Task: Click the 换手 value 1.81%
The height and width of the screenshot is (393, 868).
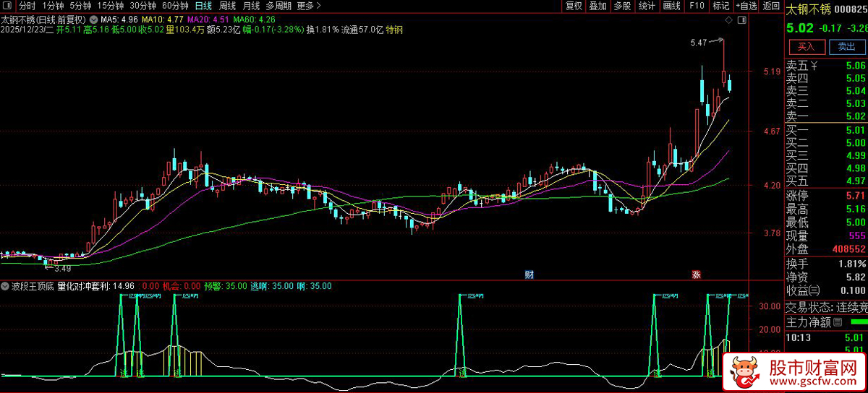Action: [853, 264]
